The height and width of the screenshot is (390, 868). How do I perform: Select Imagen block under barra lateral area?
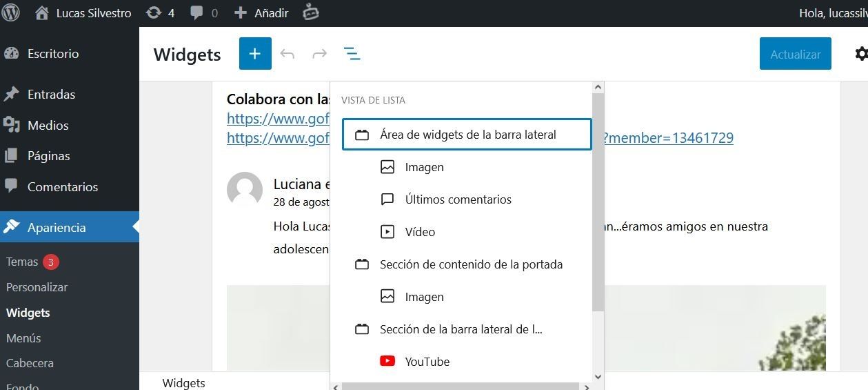[x=467, y=167]
